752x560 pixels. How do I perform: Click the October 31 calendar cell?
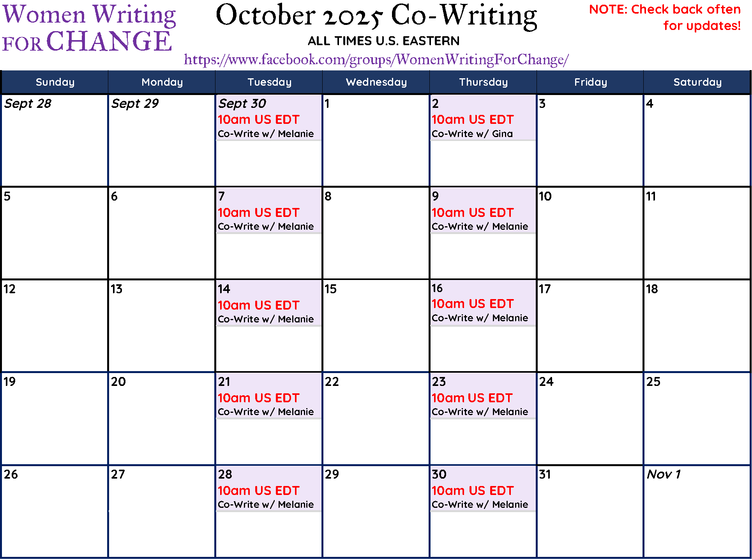pos(590,511)
